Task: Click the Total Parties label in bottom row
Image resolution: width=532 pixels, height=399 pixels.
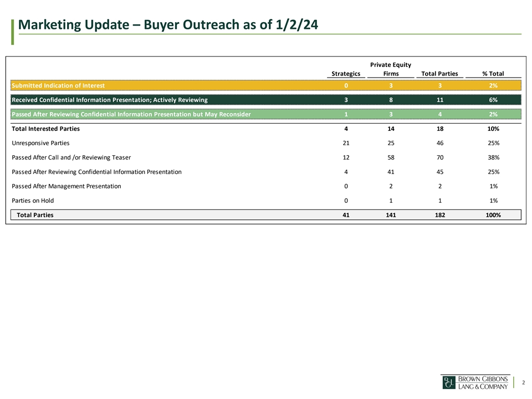Action: pyautogui.click(x=35, y=215)
